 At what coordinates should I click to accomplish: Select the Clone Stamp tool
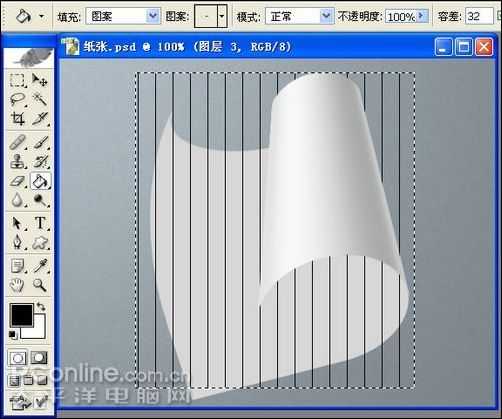(x=17, y=162)
